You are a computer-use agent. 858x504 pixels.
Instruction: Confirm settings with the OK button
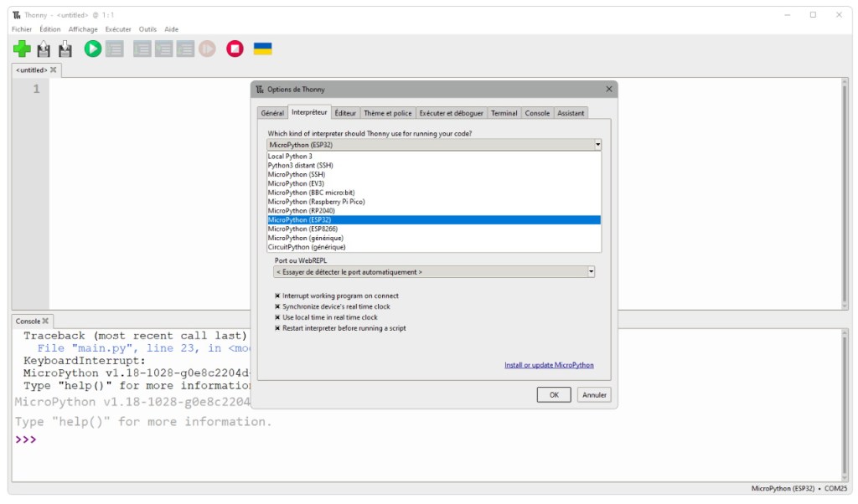553,394
